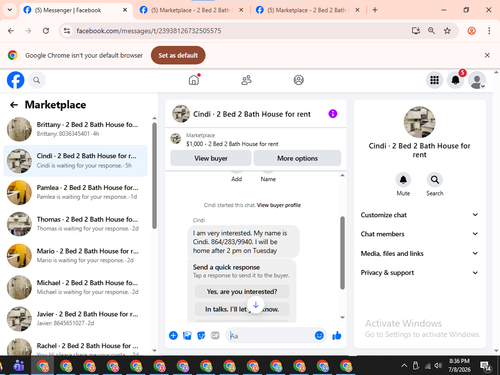Open the Windows notification center icon
Screen dimensions: 500x375
(x=485, y=366)
